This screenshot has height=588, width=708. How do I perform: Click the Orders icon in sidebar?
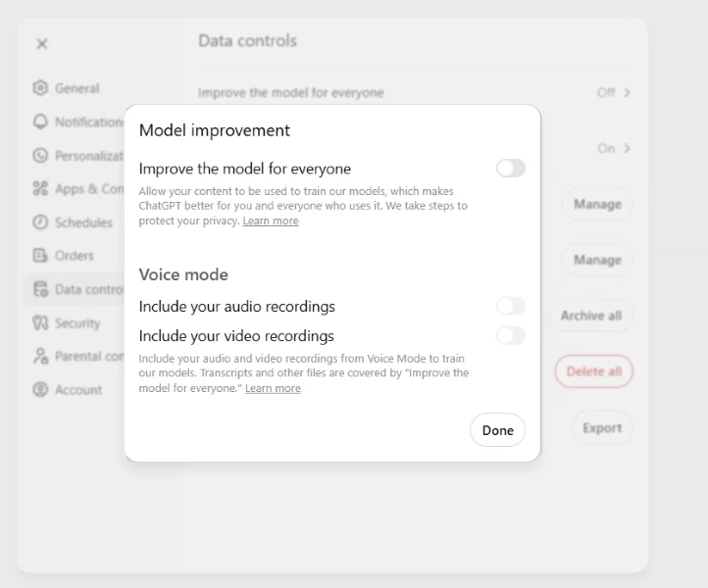[x=40, y=256]
